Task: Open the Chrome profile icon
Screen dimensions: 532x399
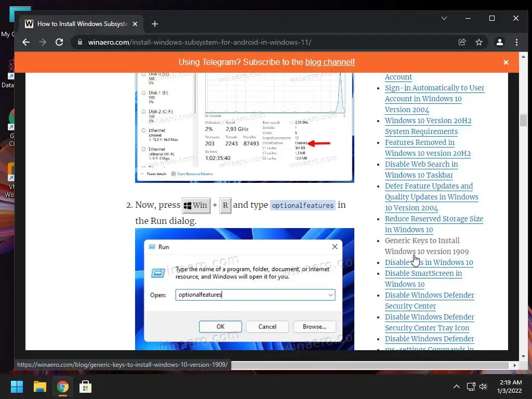Action: (500, 42)
